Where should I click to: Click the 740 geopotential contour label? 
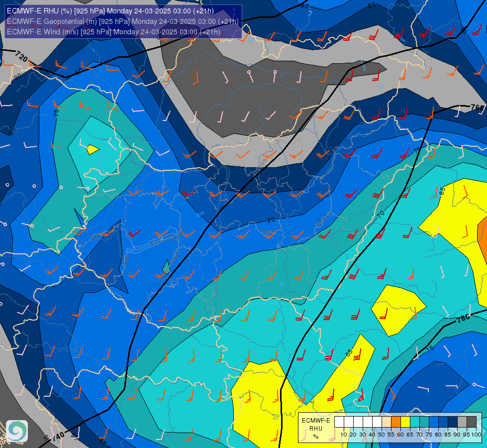(58, 437)
